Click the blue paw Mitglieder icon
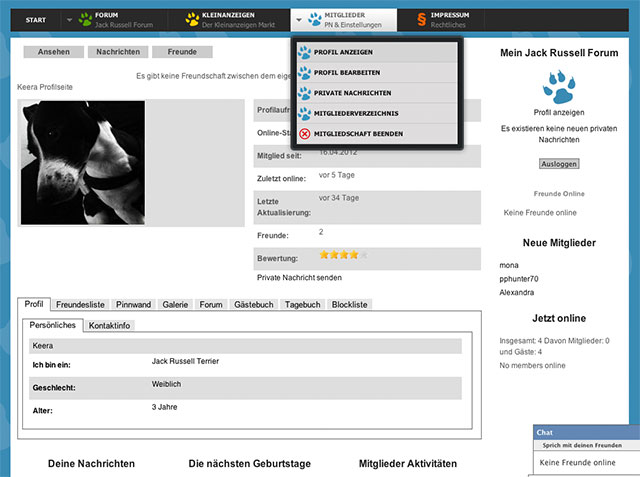 pyautogui.click(x=315, y=19)
